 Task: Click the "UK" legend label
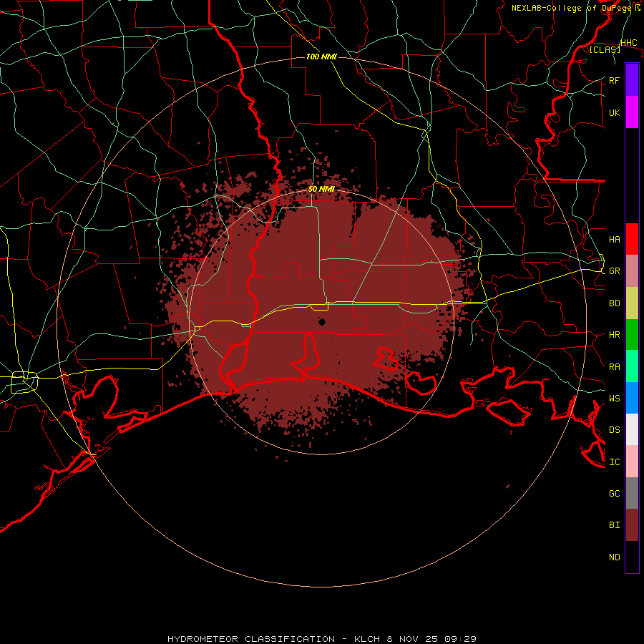614,112
